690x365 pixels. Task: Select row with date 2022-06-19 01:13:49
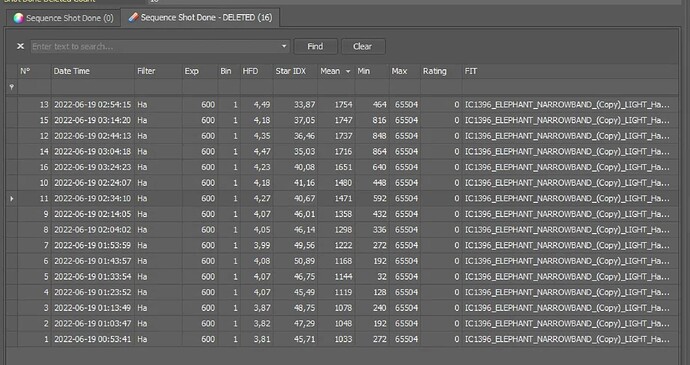click(x=342, y=308)
